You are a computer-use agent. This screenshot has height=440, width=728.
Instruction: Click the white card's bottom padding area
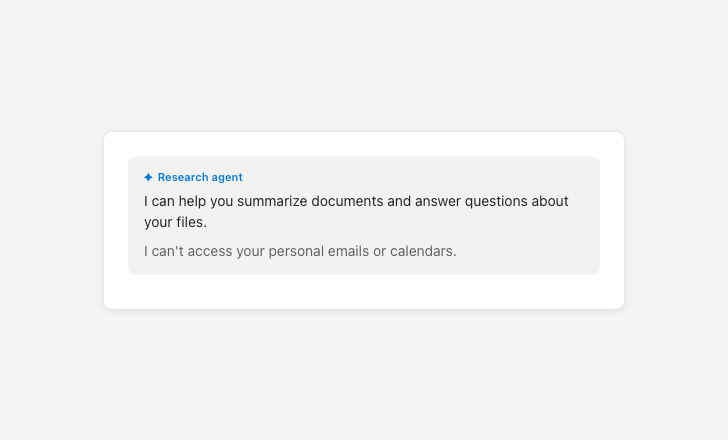pos(364,292)
